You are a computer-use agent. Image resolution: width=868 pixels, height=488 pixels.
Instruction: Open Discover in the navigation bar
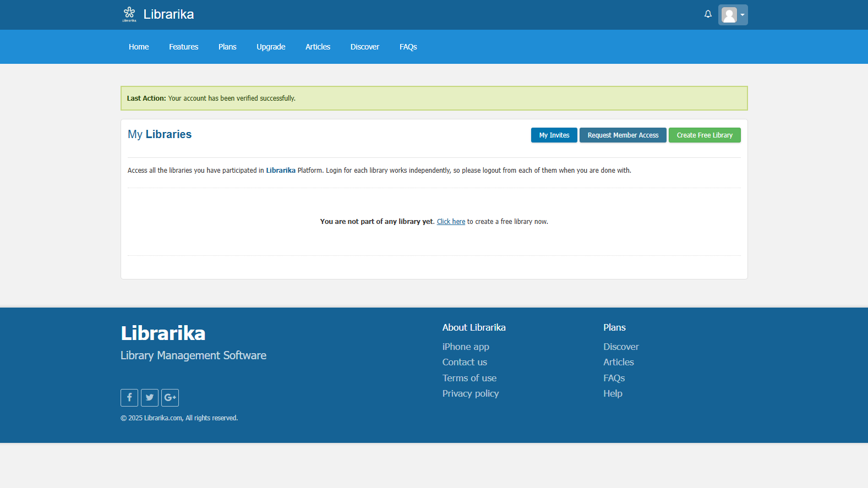tap(364, 47)
